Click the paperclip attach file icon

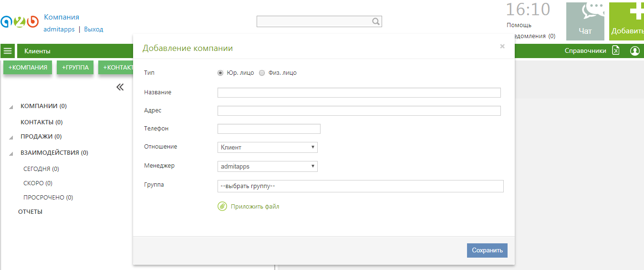222,207
